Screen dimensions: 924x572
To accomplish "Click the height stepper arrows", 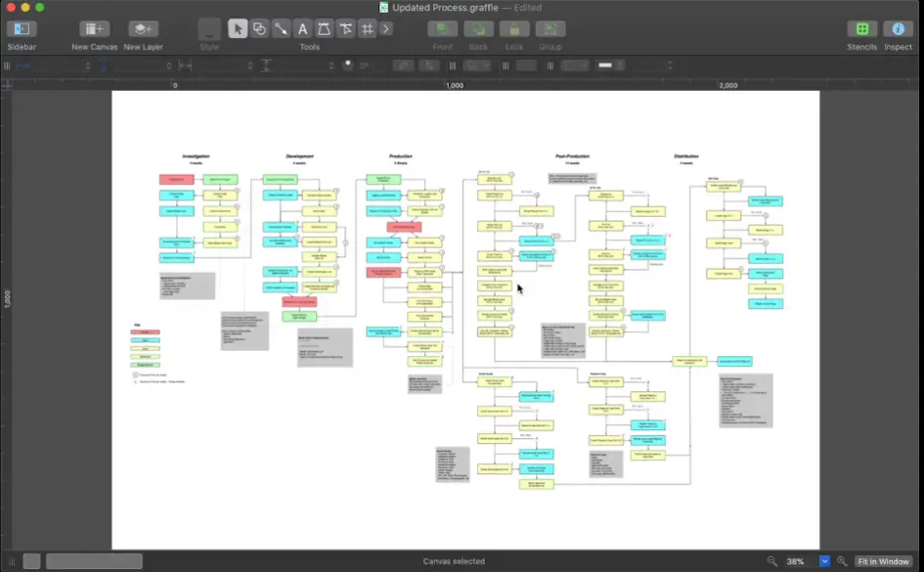I will (331, 66).
